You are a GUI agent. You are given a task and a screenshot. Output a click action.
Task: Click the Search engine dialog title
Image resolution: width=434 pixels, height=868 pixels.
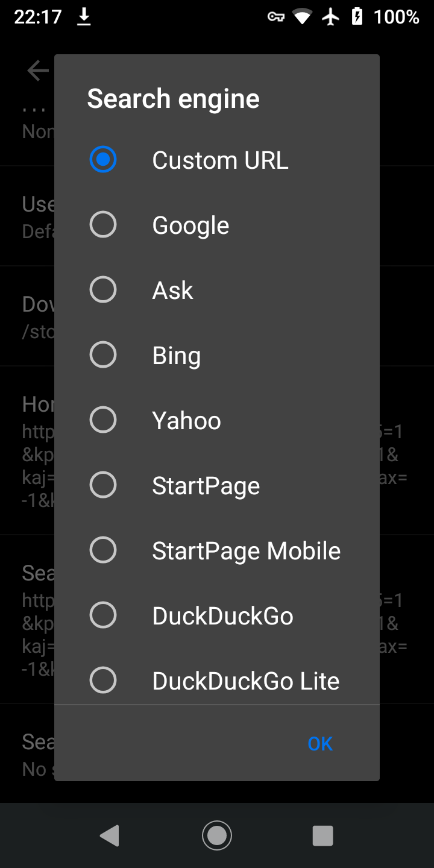(174, 99)
